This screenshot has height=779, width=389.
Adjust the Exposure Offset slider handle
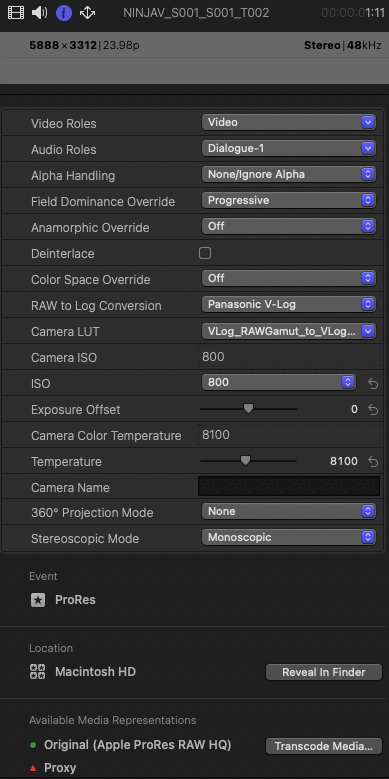pyautogui.click(x=248, y=408)
